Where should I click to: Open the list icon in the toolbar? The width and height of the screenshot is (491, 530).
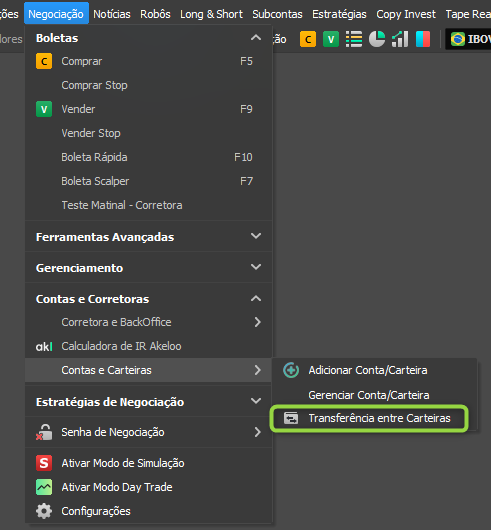pyautogui.click(x=354, y=39)
